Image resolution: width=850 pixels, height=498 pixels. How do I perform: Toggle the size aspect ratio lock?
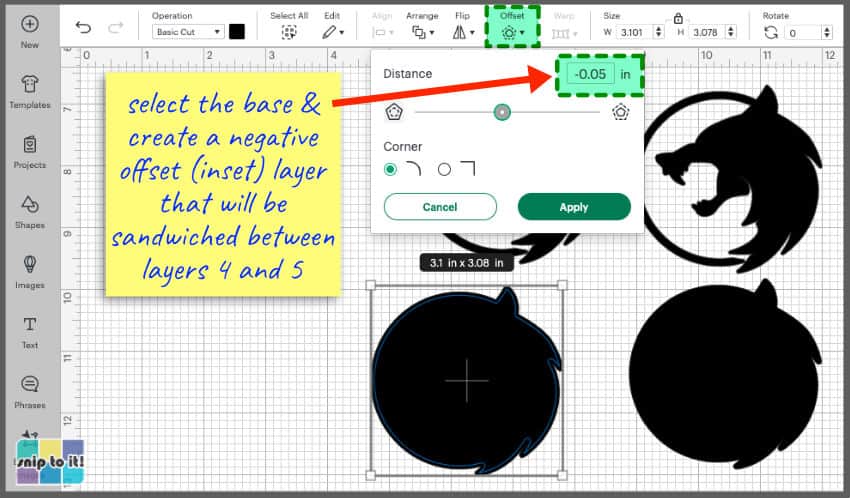click(x=678, y=19)
